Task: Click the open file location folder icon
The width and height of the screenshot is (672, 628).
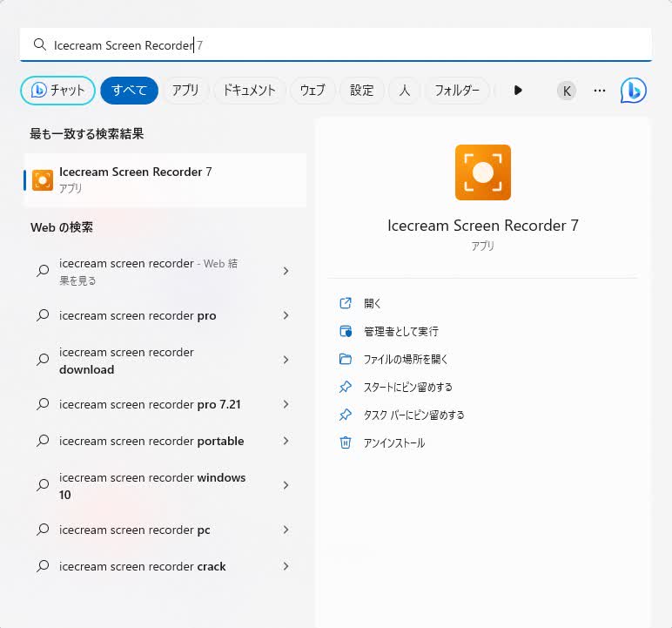Action: click(x=346, y=359)
